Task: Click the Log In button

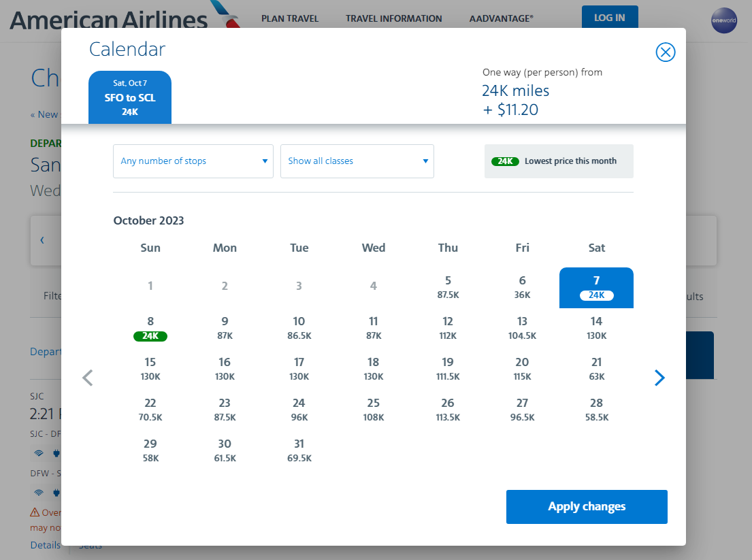Action: [x=610, y=17]
